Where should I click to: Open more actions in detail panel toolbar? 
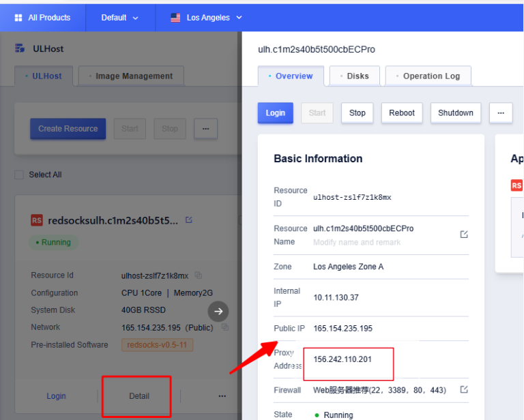501,113
